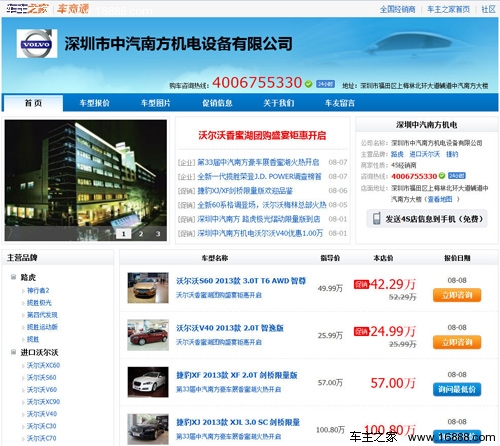Click the Volvo logo in the header

point(37,44)
